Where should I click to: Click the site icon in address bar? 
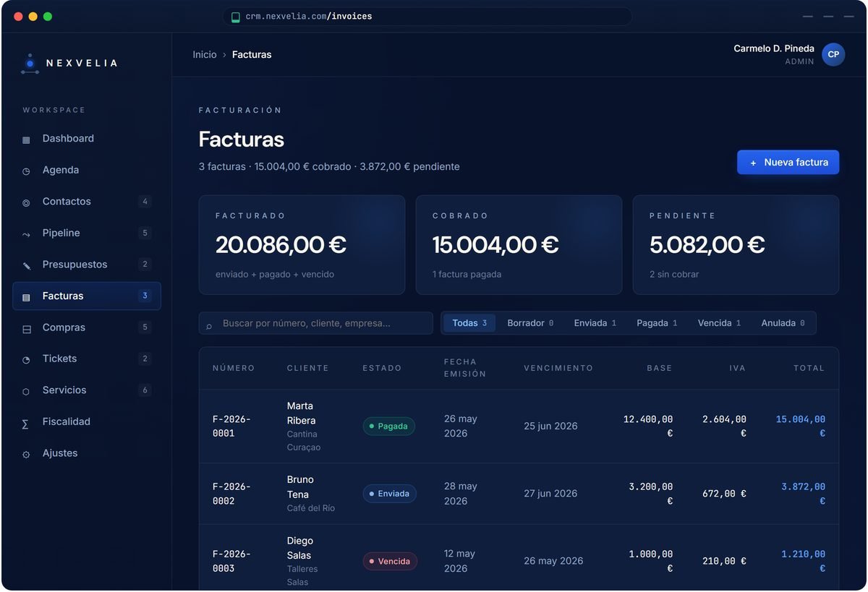click(235, 17)
